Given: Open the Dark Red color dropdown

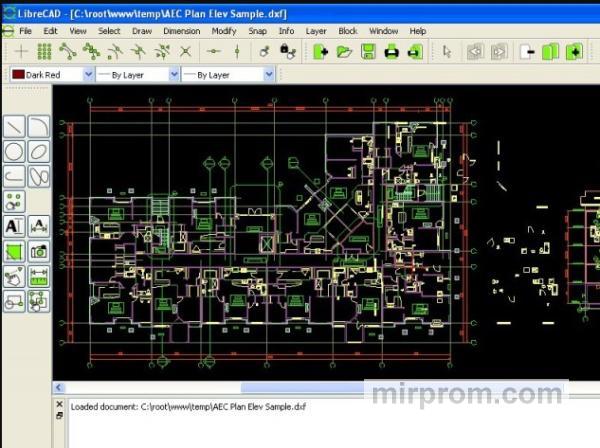Looking at the screenshot, I should [88, 75].
